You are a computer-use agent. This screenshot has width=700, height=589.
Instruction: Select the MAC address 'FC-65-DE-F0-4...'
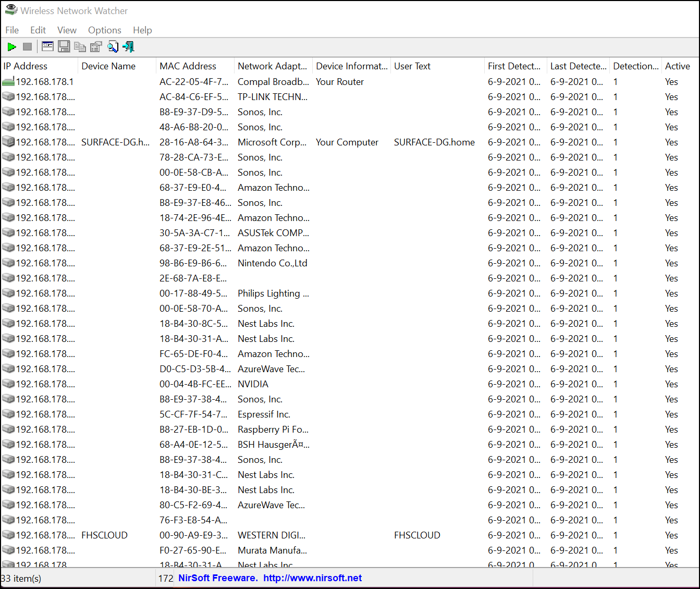coord(194,354)
